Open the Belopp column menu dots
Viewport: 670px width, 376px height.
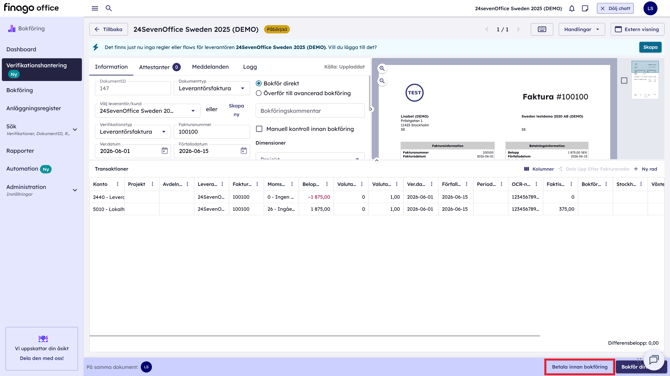tap(327, 184)
